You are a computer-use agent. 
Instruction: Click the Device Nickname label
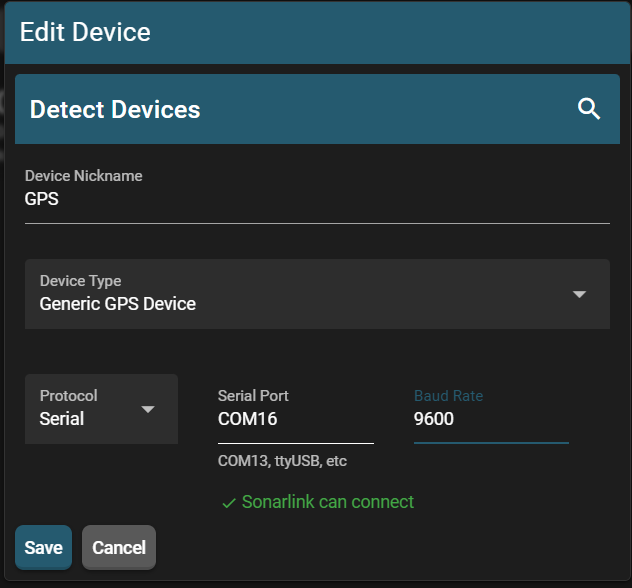pyautogui.click(x=83, y=176)
